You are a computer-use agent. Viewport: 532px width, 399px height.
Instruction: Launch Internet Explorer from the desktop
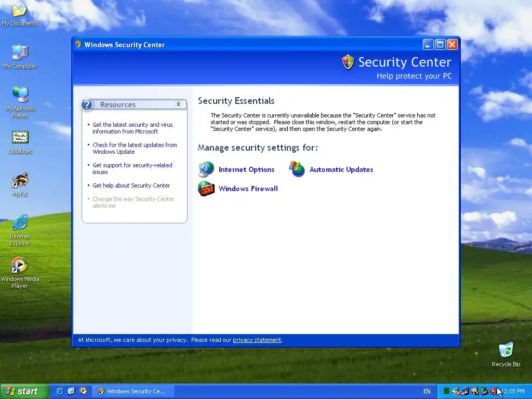pos(20,230)
